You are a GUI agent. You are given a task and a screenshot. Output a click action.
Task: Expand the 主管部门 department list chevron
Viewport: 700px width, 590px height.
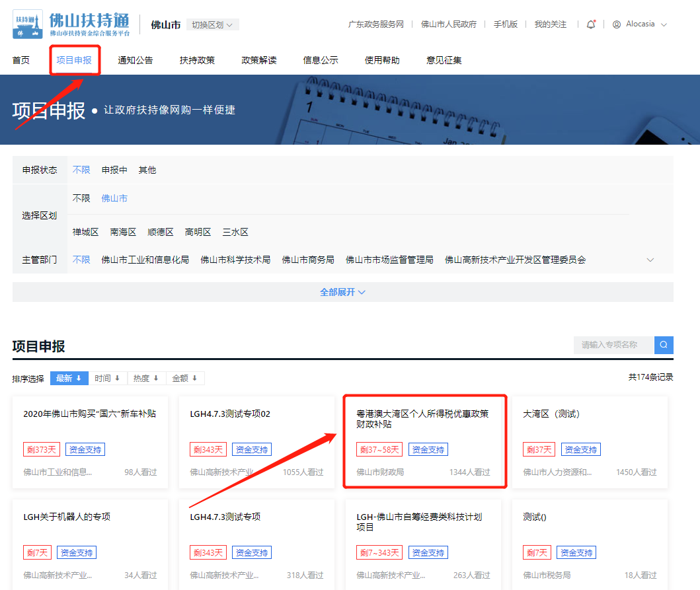[x=650, y=260]
